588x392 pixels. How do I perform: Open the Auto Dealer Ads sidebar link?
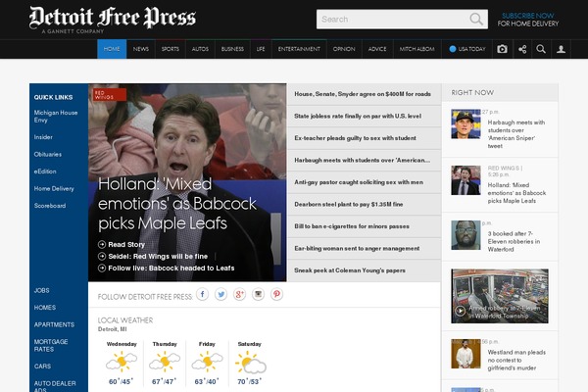pyautogui.click(x=55, y=387)
